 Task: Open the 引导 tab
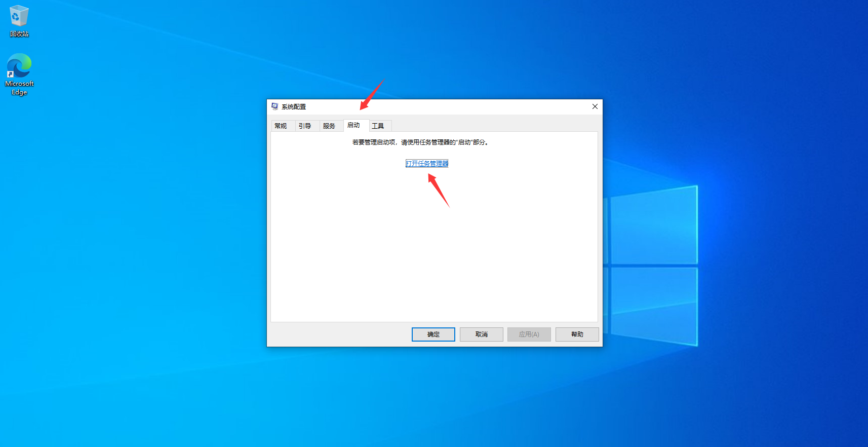305,126
